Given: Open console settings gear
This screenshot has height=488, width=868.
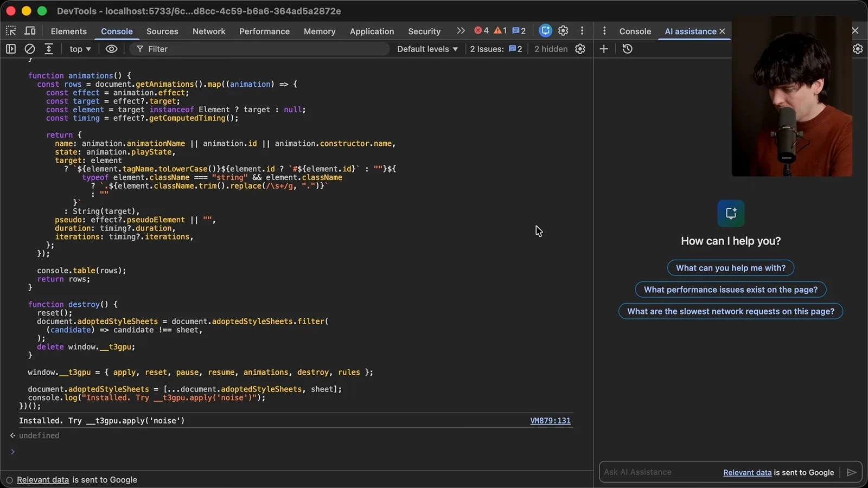Looking at the screenshot, I should [580, 49].
